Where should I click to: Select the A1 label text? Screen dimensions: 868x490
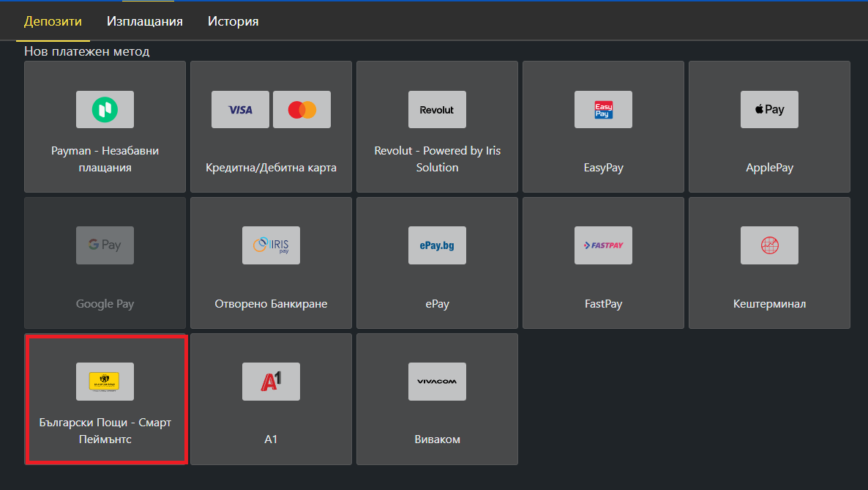coord(271,439)
